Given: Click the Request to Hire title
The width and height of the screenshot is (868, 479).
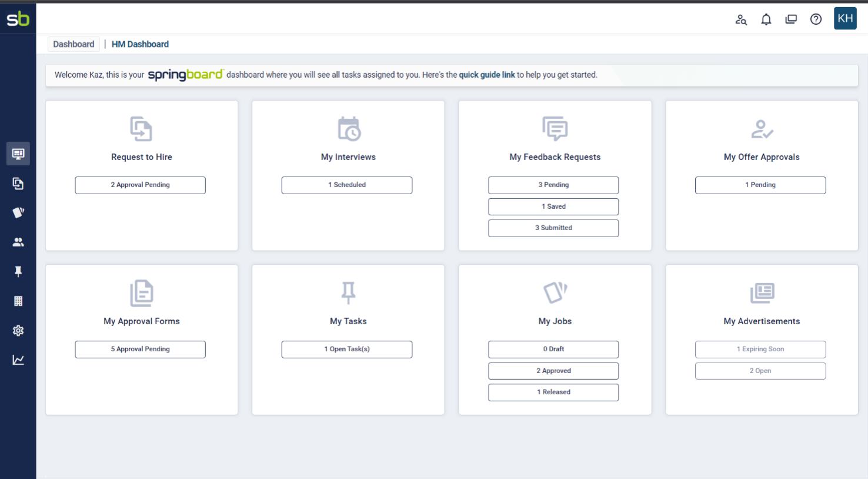Looking at the screenshot, I should [x=142, y=157].
